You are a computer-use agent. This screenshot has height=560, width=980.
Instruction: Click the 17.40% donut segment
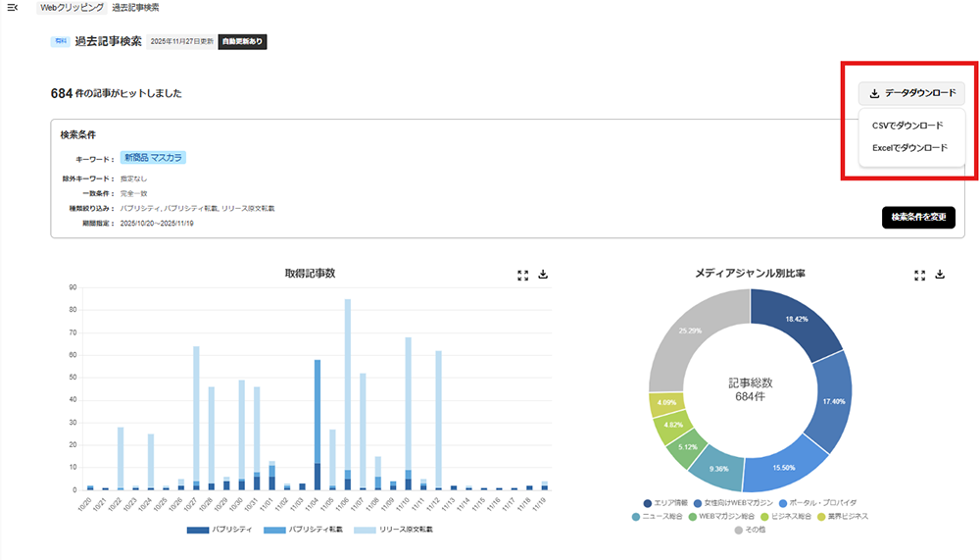click(834, 402)
